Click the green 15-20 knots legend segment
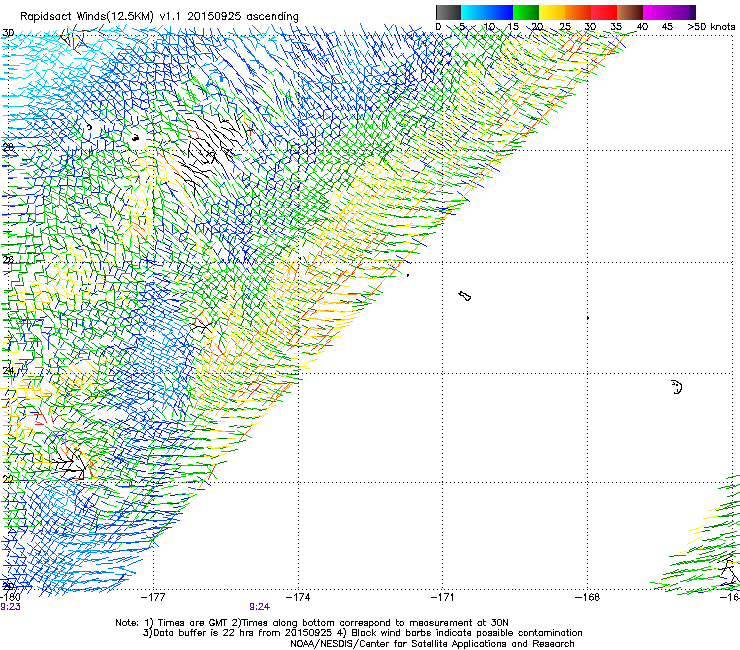 click(x=526, y=12)
